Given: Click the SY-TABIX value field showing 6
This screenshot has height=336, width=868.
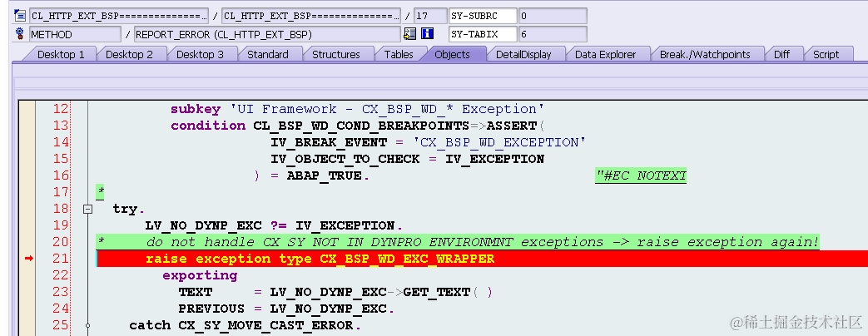Looking at the screenshot, I should pyautogui.click(x=553, y=34).
